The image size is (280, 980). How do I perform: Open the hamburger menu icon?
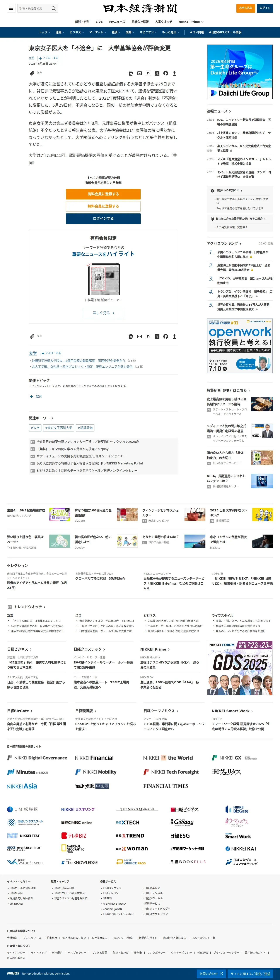coord(11,8)
